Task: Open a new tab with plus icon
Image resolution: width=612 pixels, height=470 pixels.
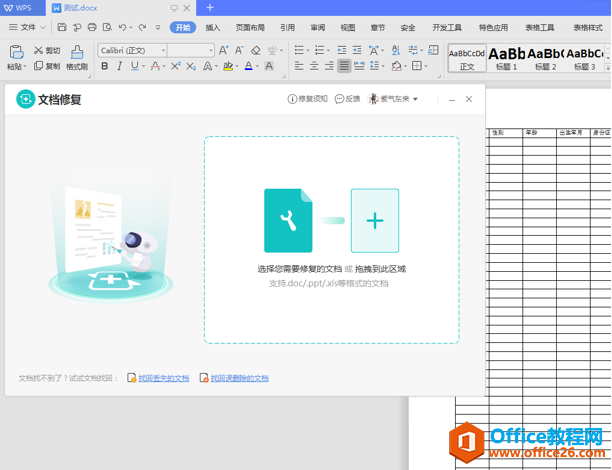Action: pos(210,7)
